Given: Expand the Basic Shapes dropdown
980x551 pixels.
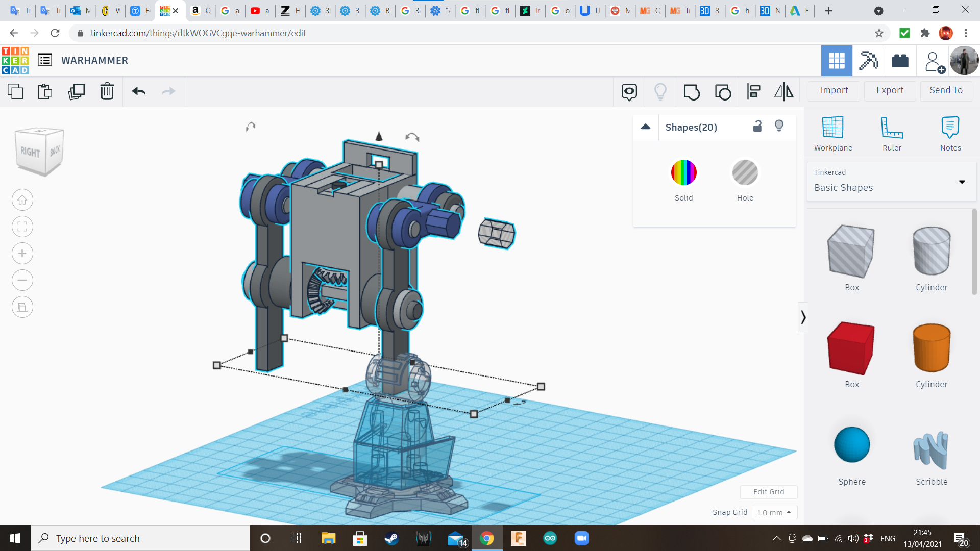Looking at the screenshot, I should coord(962,182).
